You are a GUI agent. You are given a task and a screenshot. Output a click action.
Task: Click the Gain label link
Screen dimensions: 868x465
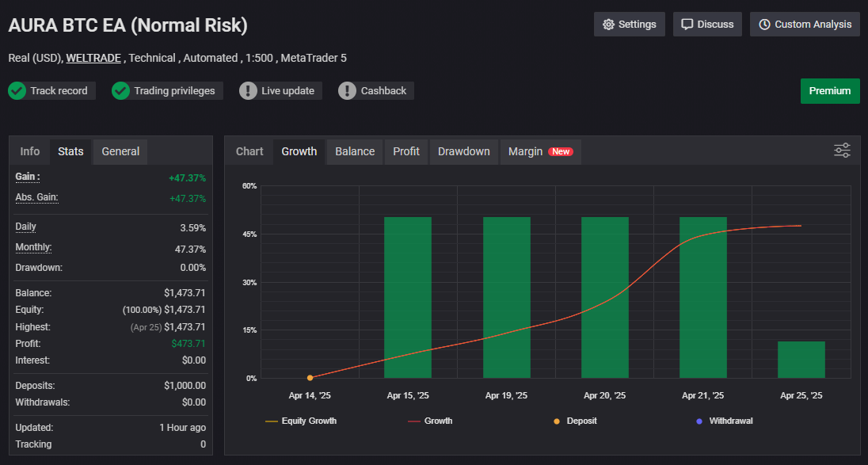(28, 177)
